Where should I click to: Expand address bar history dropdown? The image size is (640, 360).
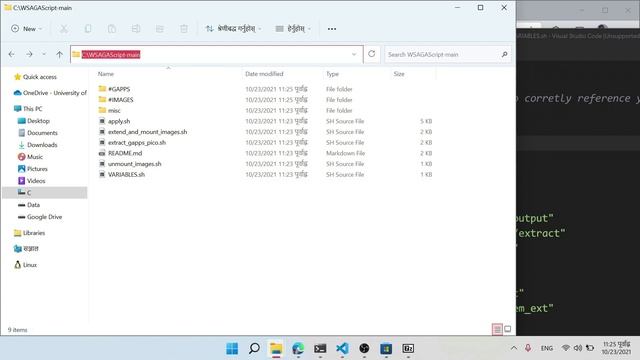click(354, 54)
